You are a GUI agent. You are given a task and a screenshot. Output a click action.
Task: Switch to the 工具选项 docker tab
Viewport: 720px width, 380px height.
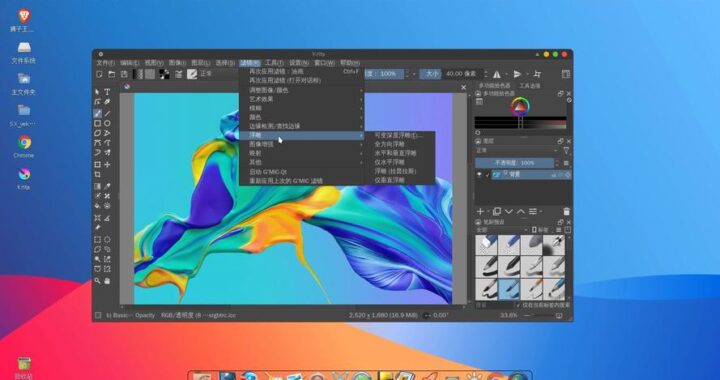point(530,86)
